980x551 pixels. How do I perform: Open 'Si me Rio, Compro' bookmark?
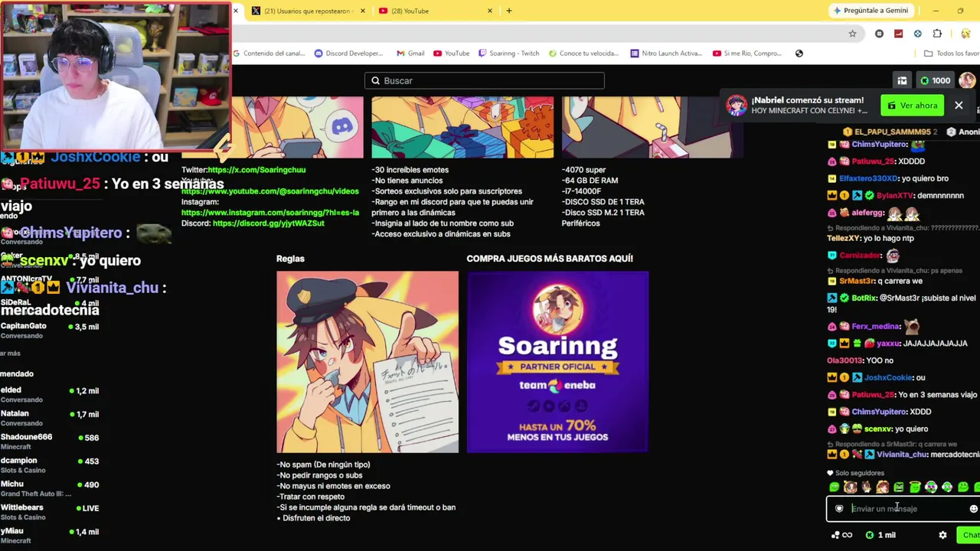click(747, 54)
